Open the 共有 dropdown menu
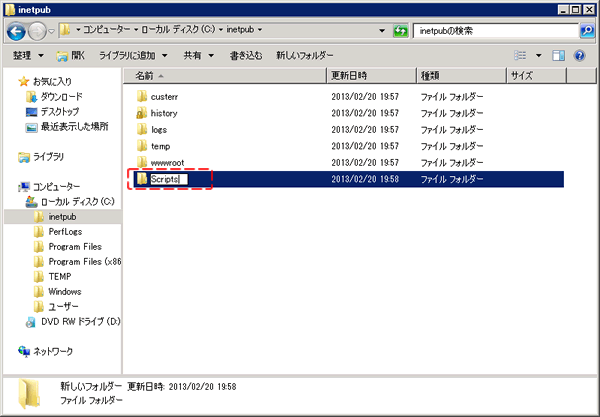The height and width of the screenshot is (417, 600). pos(195,55)
